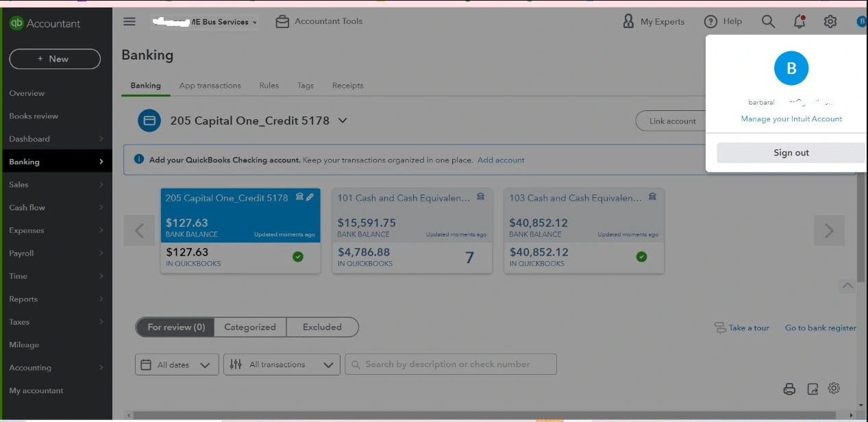Click the description or check number search field

pyautogui.click(x=451, y=364)
